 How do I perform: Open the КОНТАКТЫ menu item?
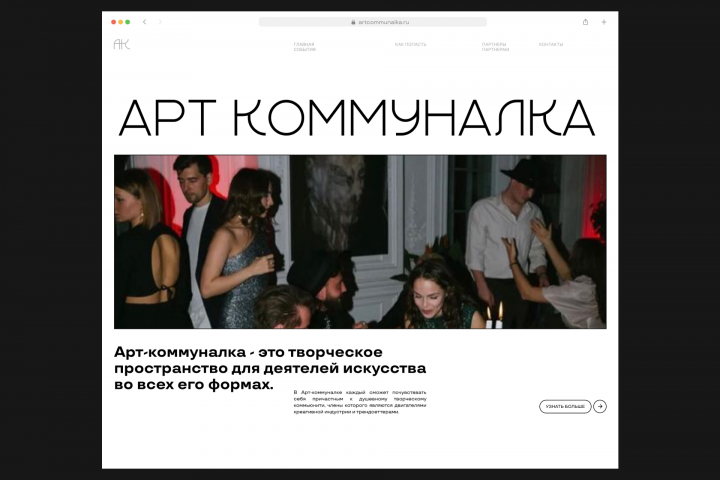(551, 45)
